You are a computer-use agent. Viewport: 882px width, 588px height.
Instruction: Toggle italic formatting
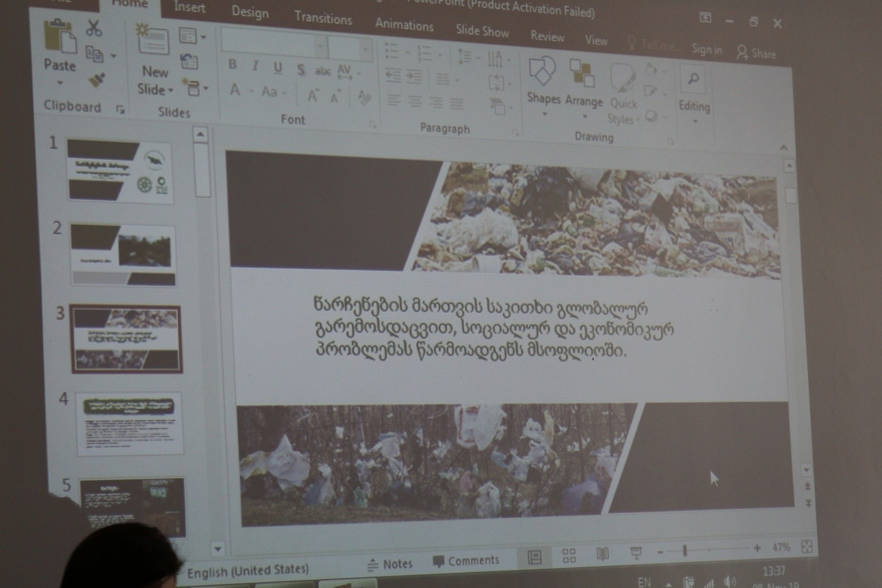coord(255,66)
